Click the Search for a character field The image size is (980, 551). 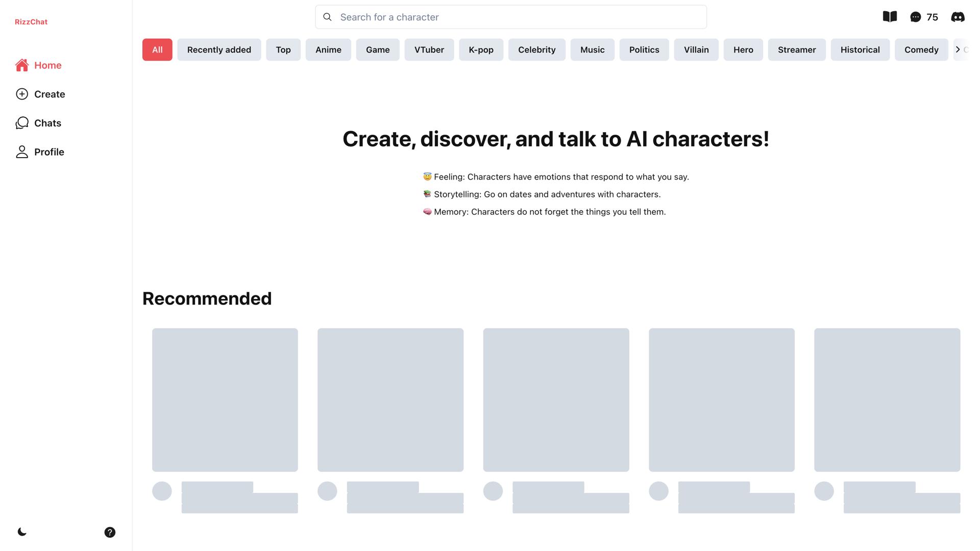(510, 17)
